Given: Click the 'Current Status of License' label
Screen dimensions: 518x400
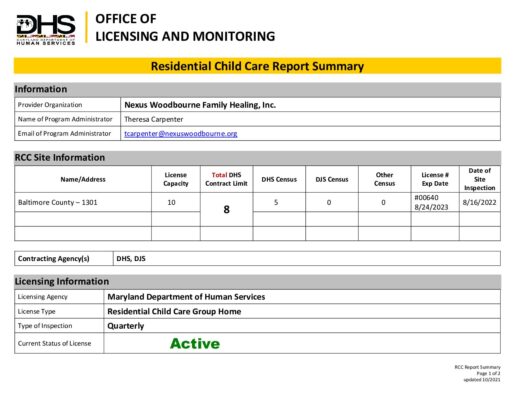Looking at the screenshot, I should pyautogui.click(x=54, y=343).
